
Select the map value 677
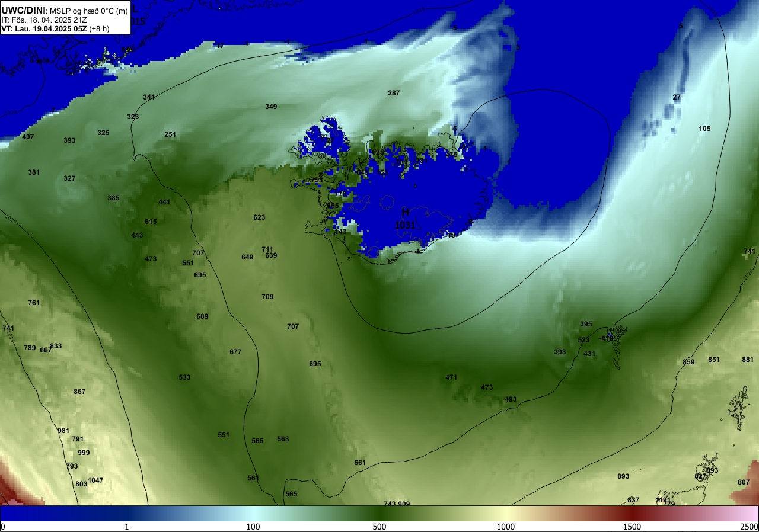coord(235,352)
